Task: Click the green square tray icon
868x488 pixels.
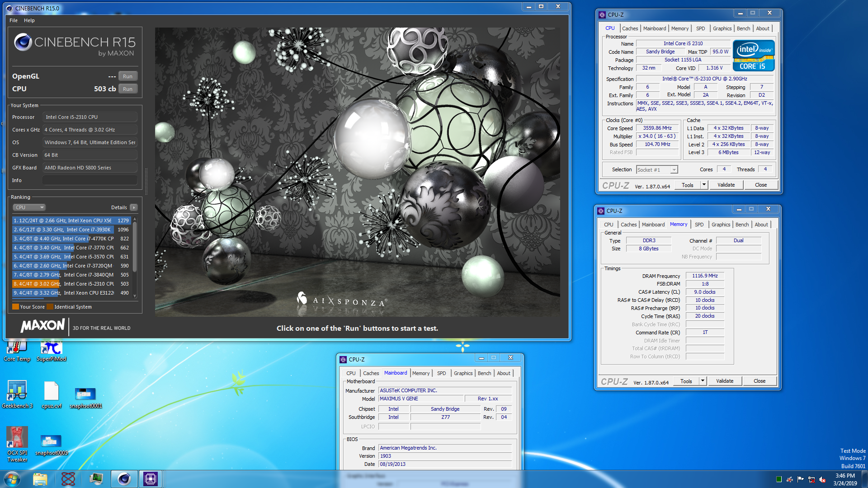Action: coord(778,479)
